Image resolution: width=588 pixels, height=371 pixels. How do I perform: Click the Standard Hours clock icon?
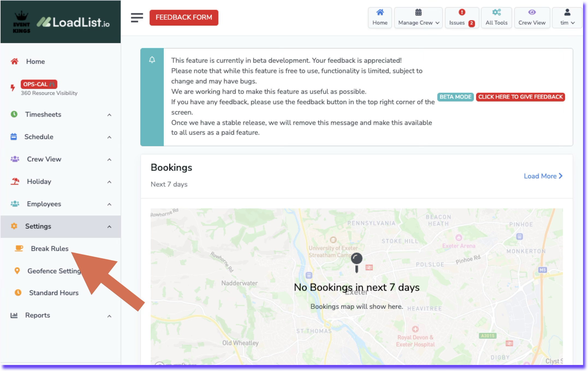(18, 293)
